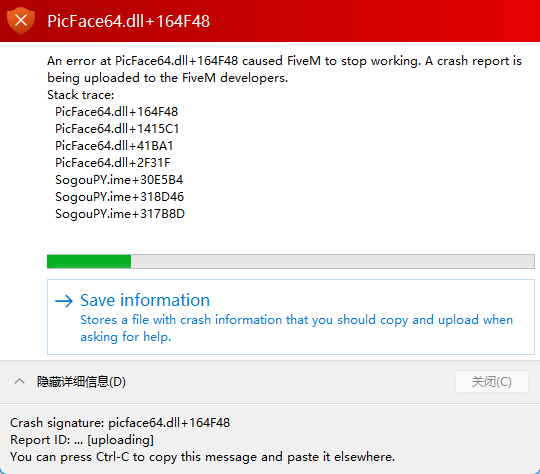The image size is (540, 474).
Task: Collapse details using the chevron arrow
Action: click(20, 381)
